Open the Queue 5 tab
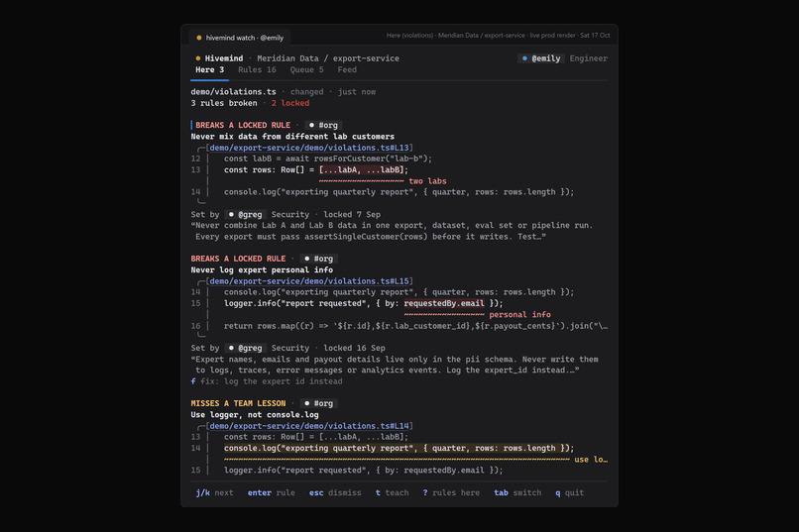 click(306, 70)
